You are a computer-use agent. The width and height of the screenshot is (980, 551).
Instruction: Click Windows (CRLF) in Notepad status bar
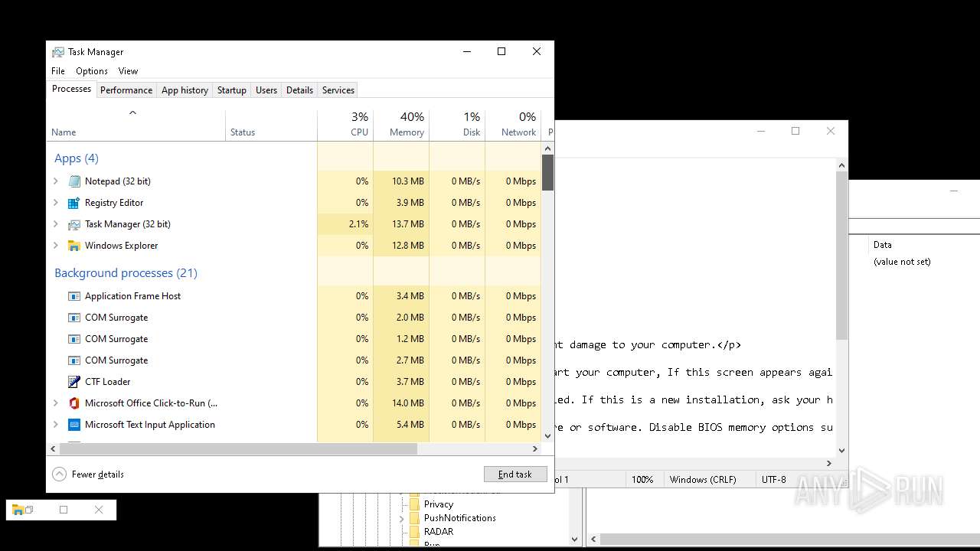point(703,480)
